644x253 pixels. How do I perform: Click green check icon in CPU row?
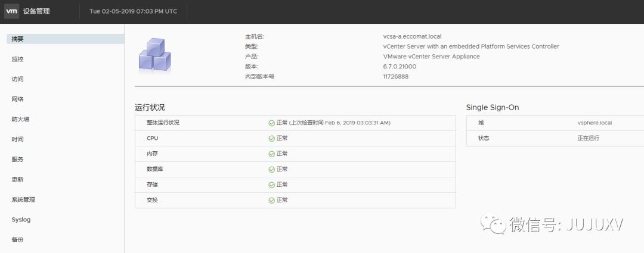click(x=271, y=139)
